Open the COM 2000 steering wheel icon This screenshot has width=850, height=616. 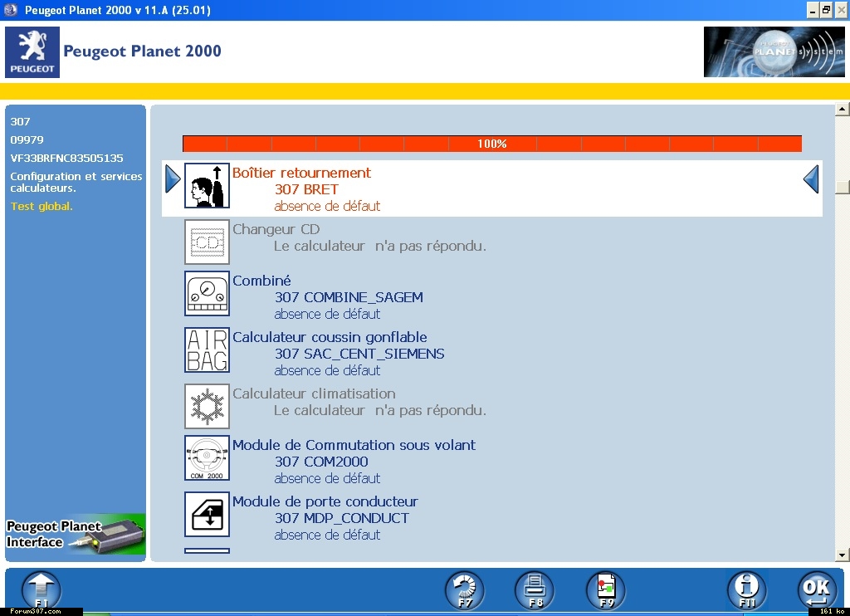pos(207,457)
